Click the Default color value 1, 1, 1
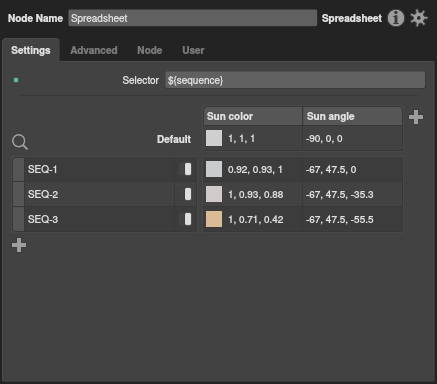 click(241, 139)
